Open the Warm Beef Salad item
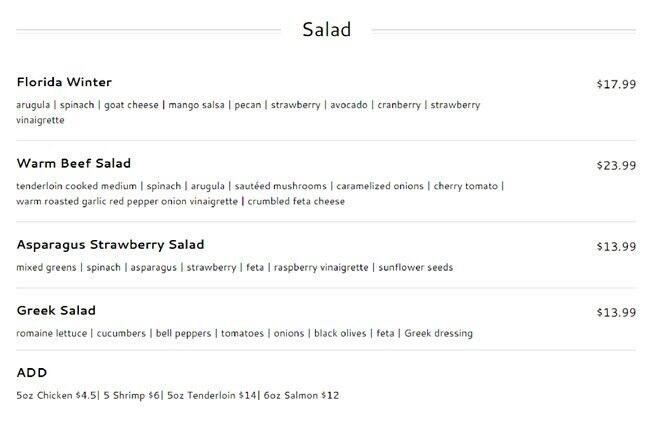This screenshot has width=650, height=448. point(74,163)
